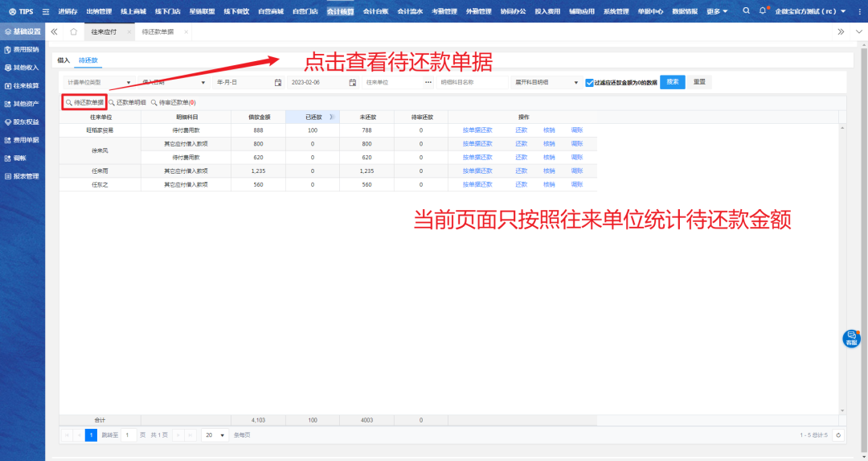Click 按单据还款 link for 旺旺家贸易
868x461 pixels.
477,130
